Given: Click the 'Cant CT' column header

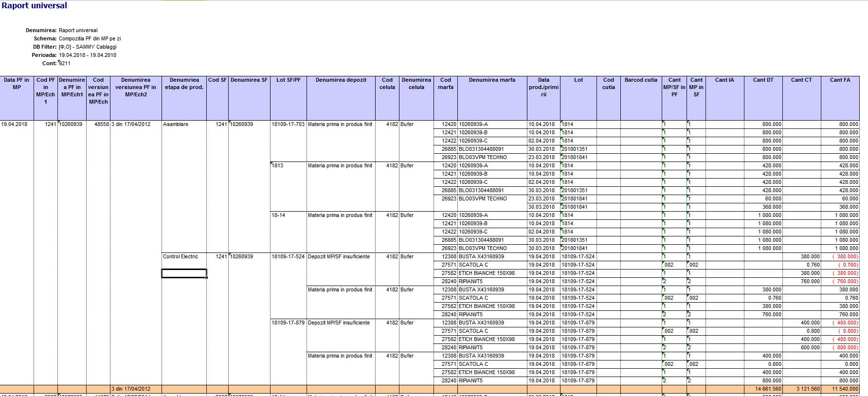Looking at the screenshot, I should 801,98.
